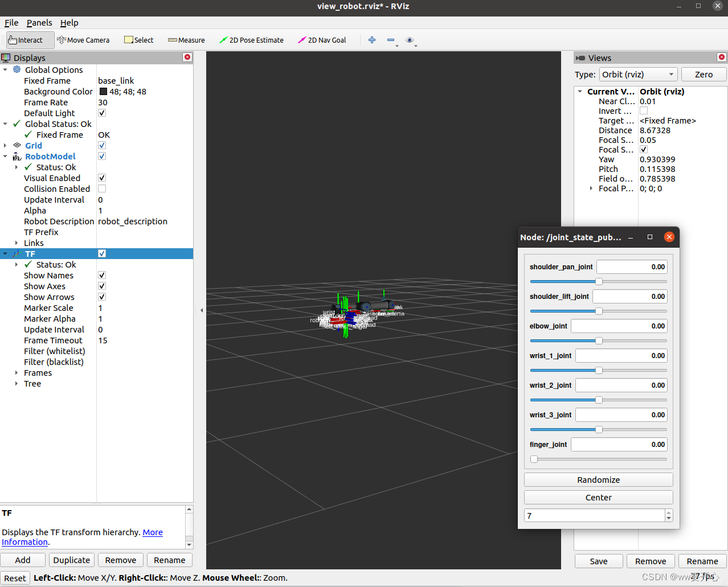The width and height of the screenshot is (728, 587).
Task: Click the elbow_joint slider handle
Action: [x=599, y=340]
